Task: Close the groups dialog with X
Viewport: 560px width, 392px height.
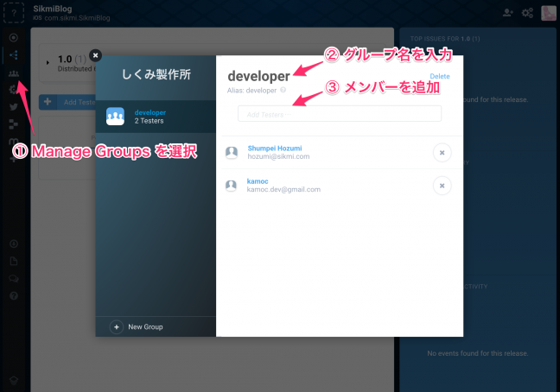Action: point(95,55)
